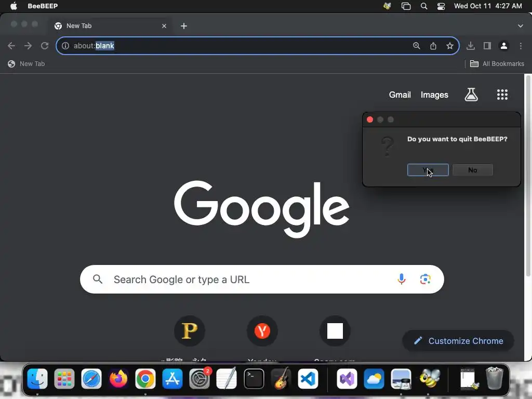Image resolution: width=532 pixels, height=399 pixels.
Task: Open the Yandex shortcut tile
Action: 262,331
